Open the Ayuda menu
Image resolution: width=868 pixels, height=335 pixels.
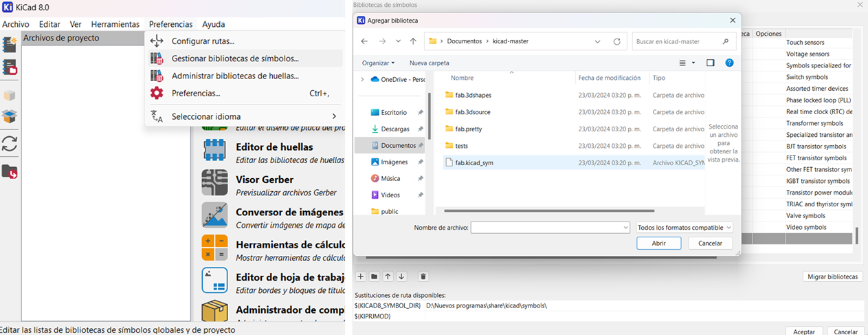[214, 24]
